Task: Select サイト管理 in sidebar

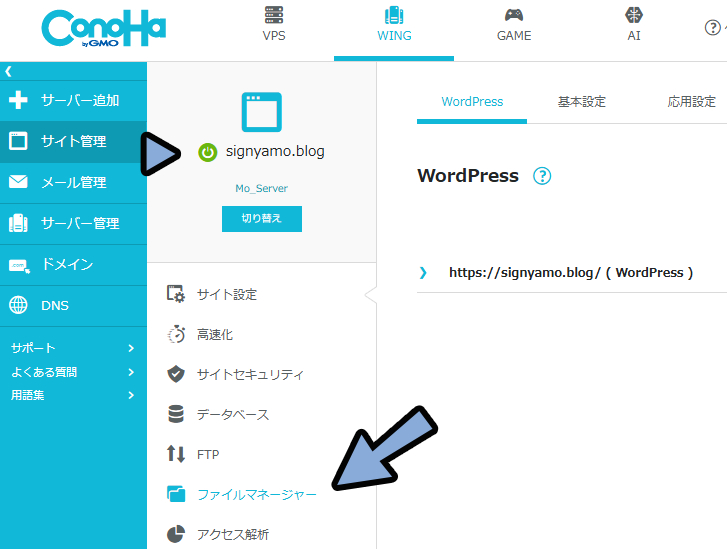Action: pos(73,141)
